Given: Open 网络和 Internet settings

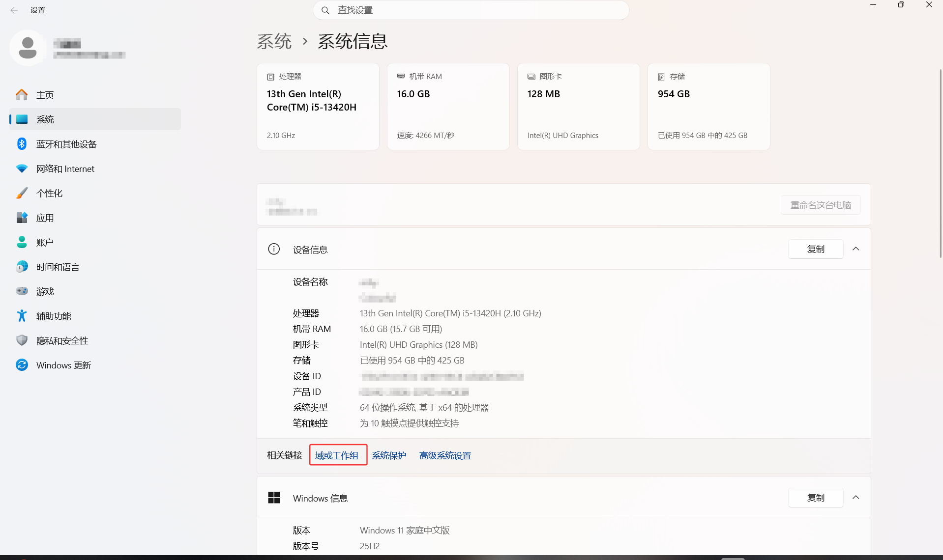Looking at the screenshot, I should pos(95,168).
